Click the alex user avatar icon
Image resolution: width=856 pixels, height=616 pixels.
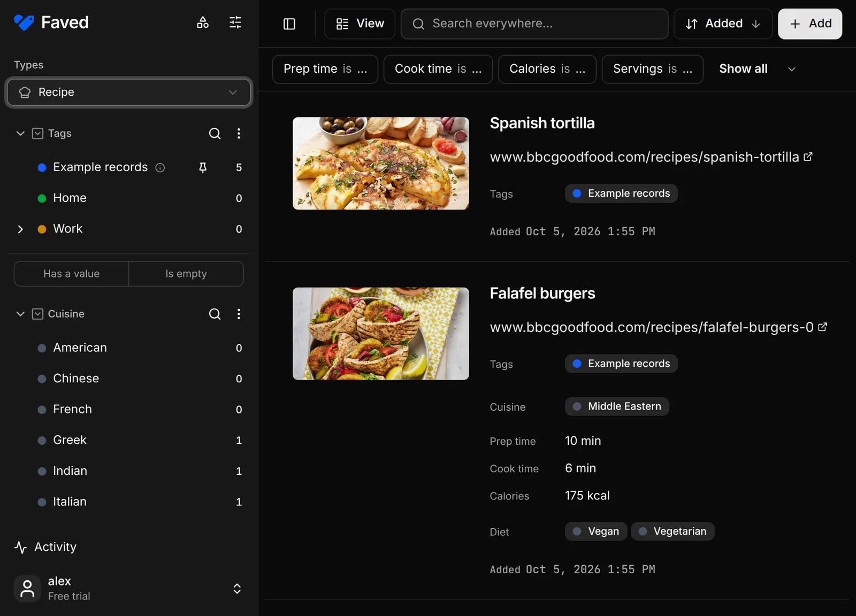[x=27, y=588]
